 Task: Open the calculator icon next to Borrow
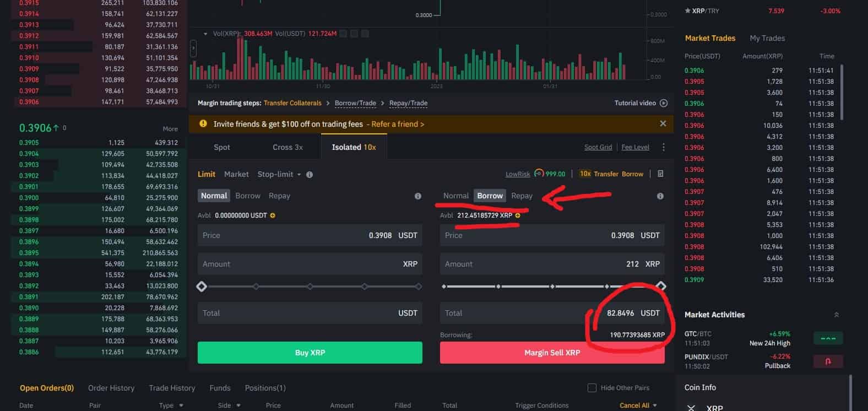[x=660, y=174]
